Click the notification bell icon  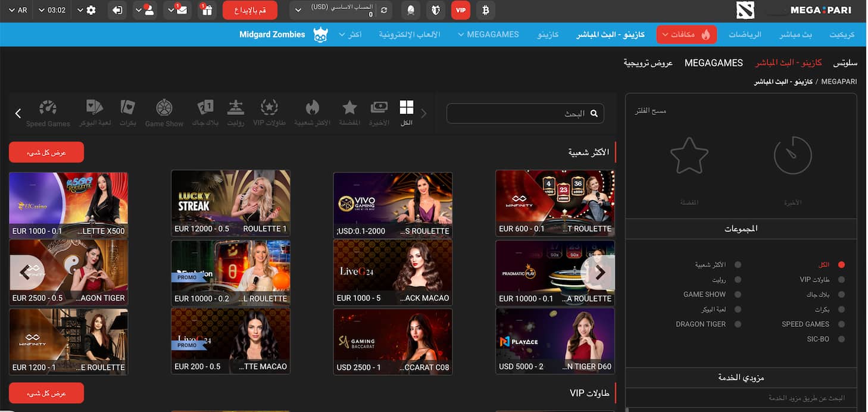pos(410,10)
